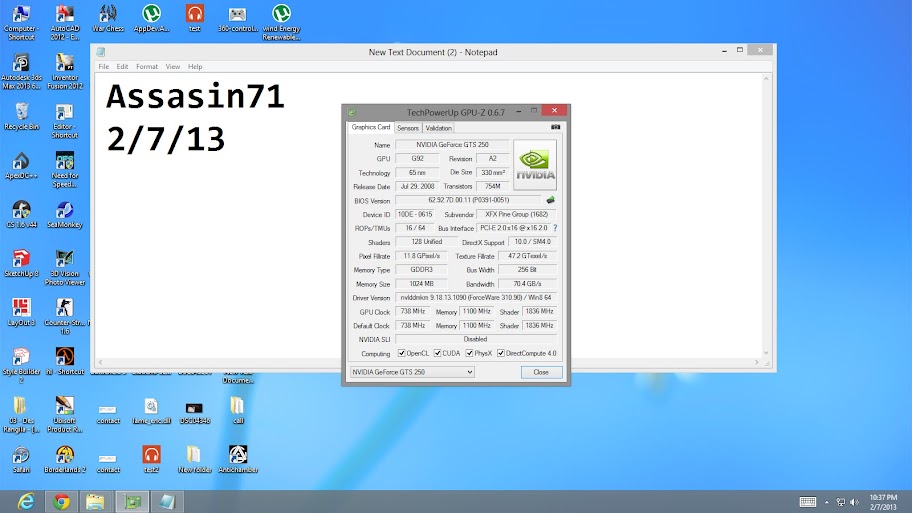Select the Inventor Fusion 2012 icon
The width and height of the screenshot is (912, 513).
[65, 72]
